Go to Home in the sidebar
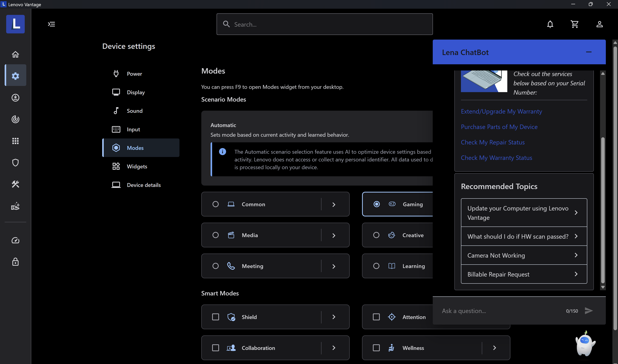This screenshot has width=618, height=364. (15, 54)
